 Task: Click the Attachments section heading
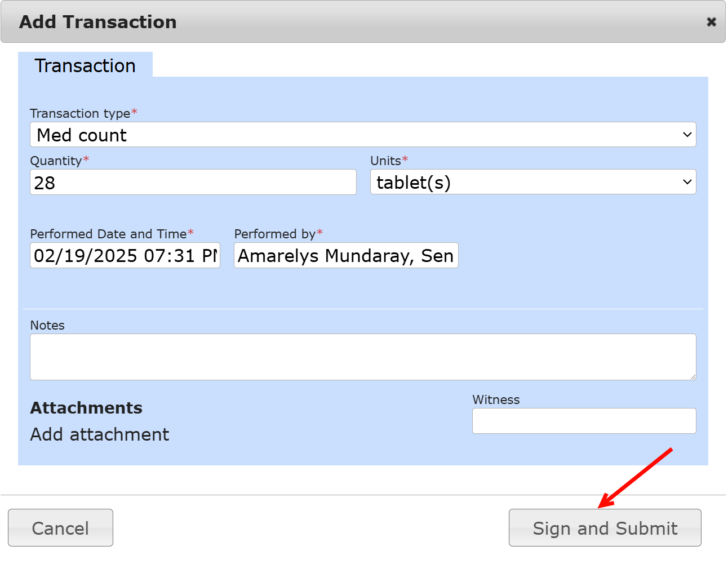[86, 408]
